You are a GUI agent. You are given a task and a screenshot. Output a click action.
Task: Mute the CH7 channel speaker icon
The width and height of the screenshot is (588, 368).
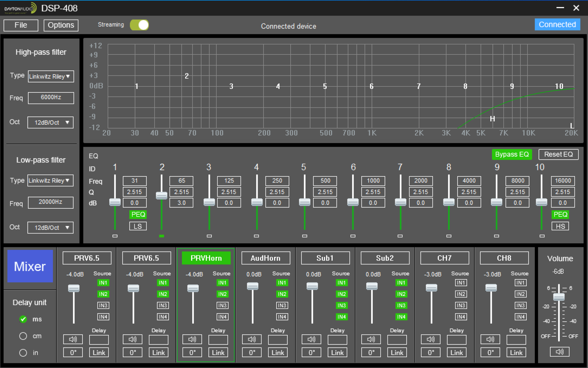coord(430,339)
